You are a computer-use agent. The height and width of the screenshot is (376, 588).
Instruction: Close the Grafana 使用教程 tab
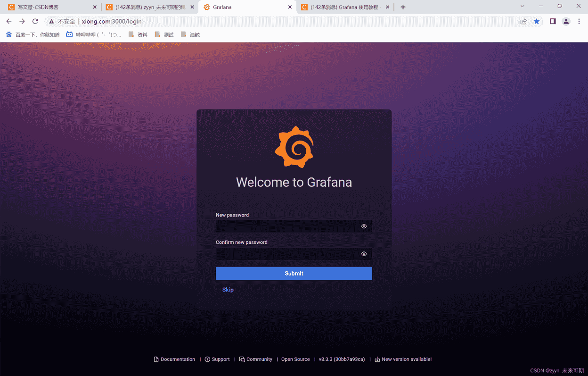[388, 7]
